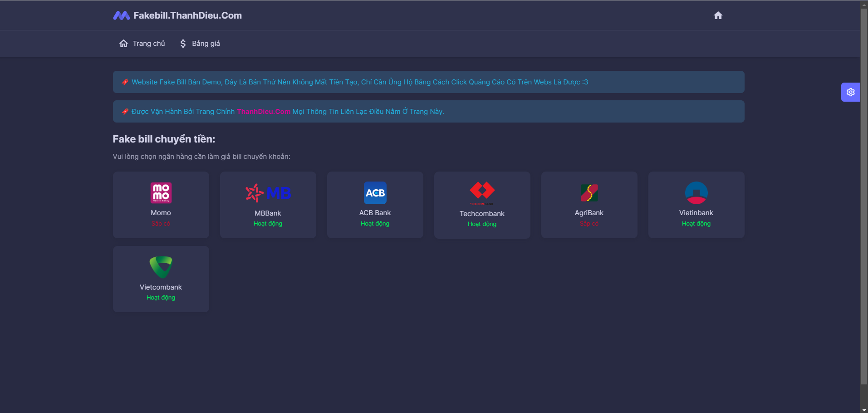Open the Fakebill.ThanhDieu.Com site title link
This screenshot has height=413, width=868.
(x=187, y=15)
